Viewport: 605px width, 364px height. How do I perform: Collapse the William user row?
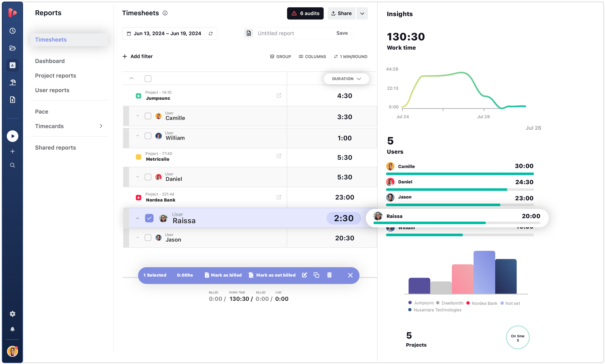[x=138, y=136]
